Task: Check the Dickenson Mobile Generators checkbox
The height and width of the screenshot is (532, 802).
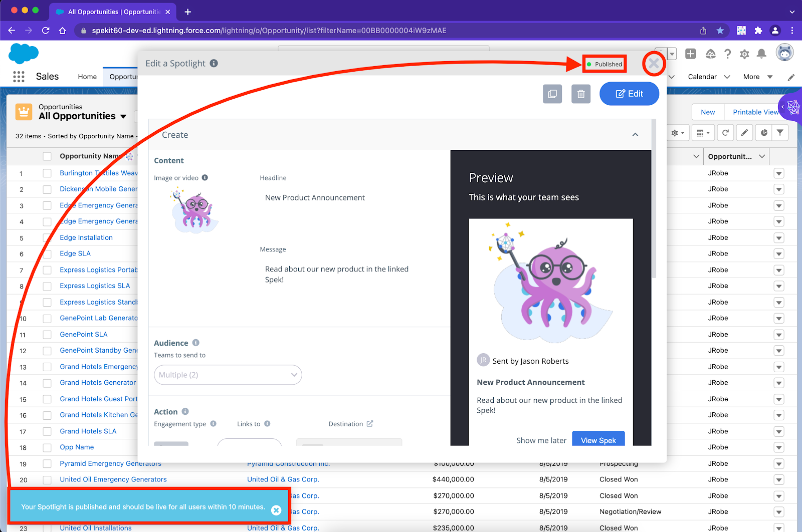Action: [x=47, y=189]
